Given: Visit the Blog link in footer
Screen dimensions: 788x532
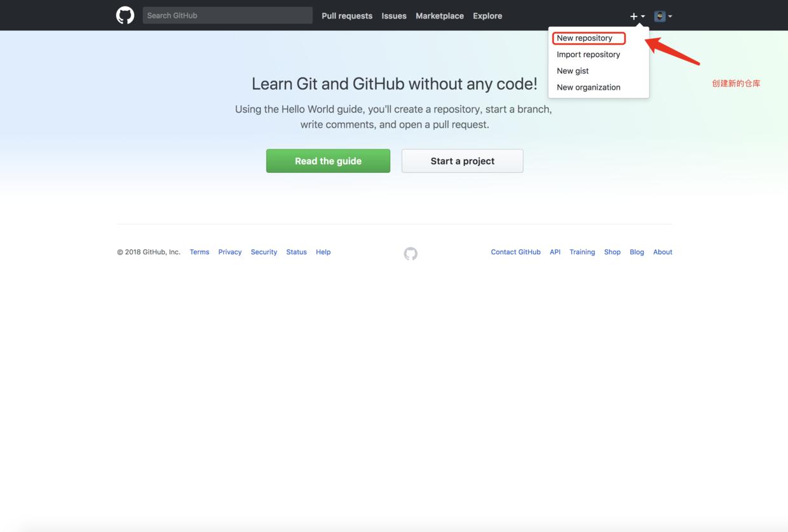Looking at the screenshot, I should click(x=637, y=252).
